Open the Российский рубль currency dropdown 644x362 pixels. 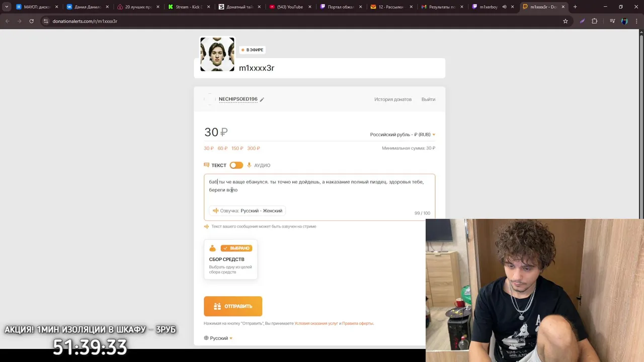tap(403, 135)
